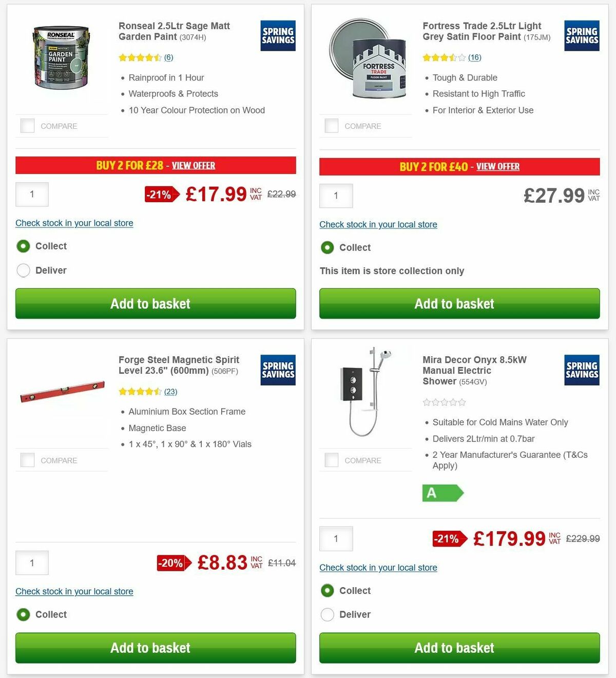The width and height of the screenshot is (616, 678).
Task: Click the -20% discount tag on spirit level
Action: coord(171,563)
